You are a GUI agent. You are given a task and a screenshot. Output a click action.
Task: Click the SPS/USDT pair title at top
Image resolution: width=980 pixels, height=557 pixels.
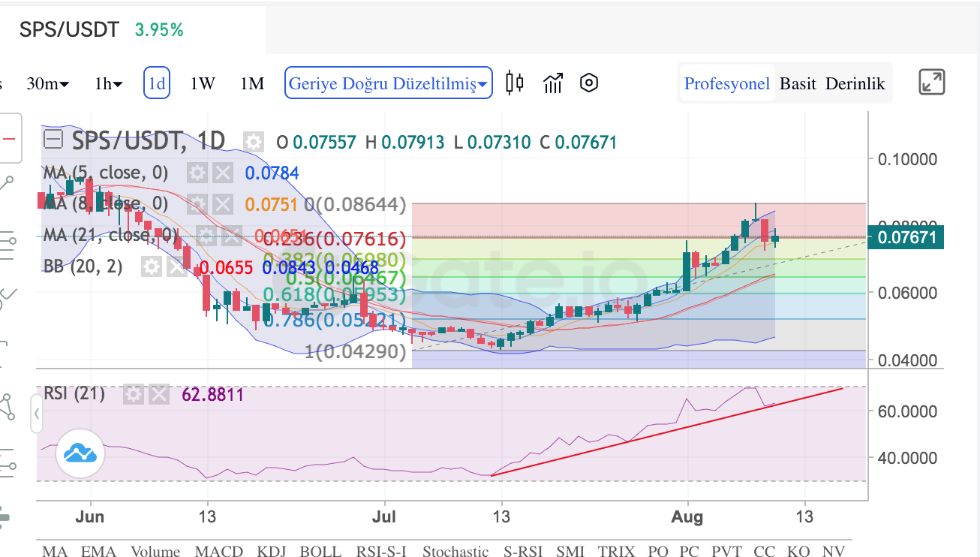pos(69,29)
